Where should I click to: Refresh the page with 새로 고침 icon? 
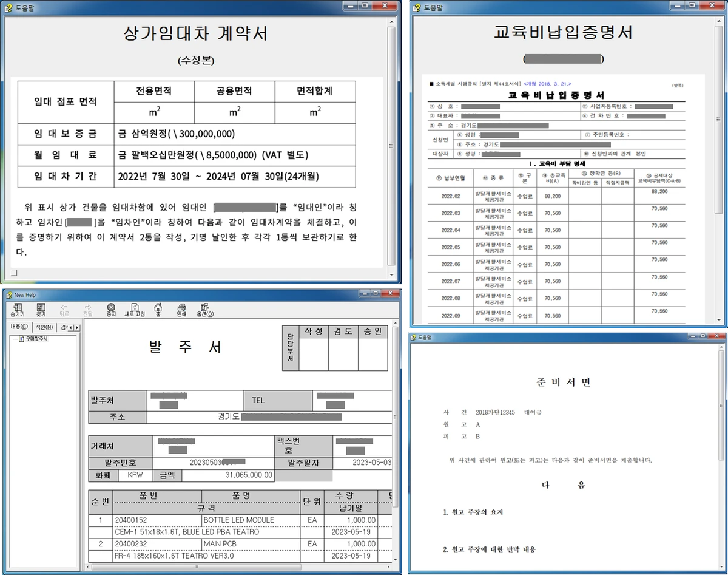coord(134,310)
